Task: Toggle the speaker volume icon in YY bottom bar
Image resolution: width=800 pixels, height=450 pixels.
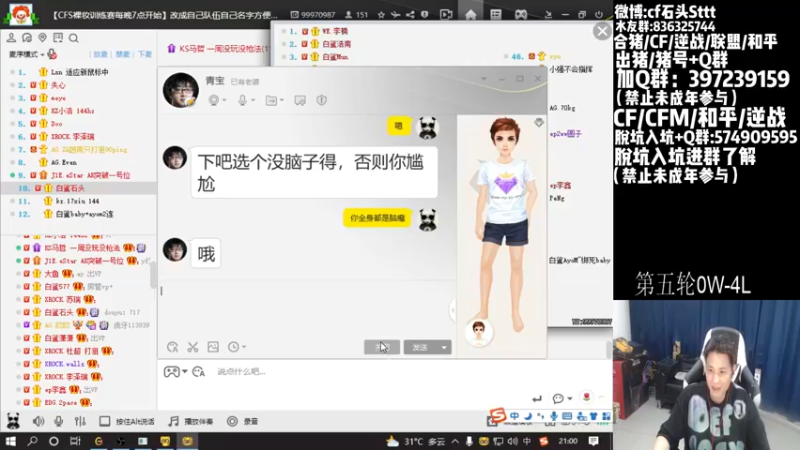Action: (x=38, y=421)
